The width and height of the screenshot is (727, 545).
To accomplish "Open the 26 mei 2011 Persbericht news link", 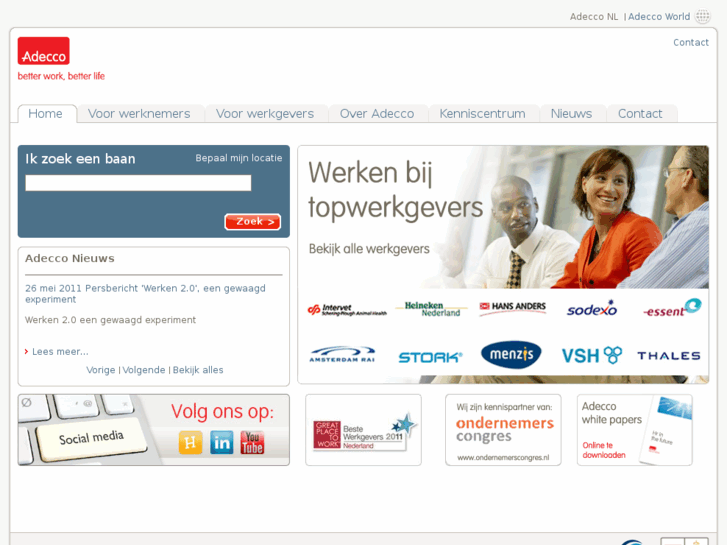I will point(145,294).
